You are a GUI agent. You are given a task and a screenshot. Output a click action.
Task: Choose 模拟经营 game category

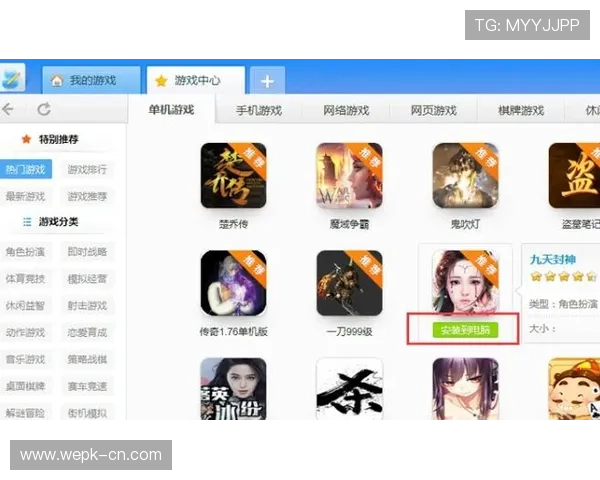87,279
